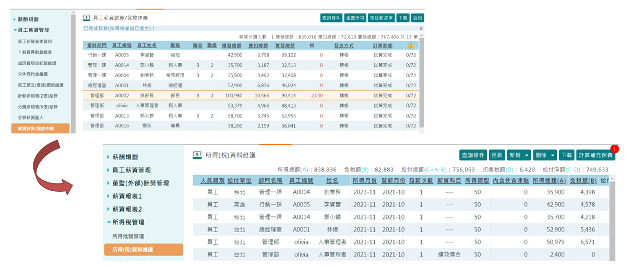Sort by 部門名稱 column header
The width and height of the screenshot is (644, 266).
(270, 180)
